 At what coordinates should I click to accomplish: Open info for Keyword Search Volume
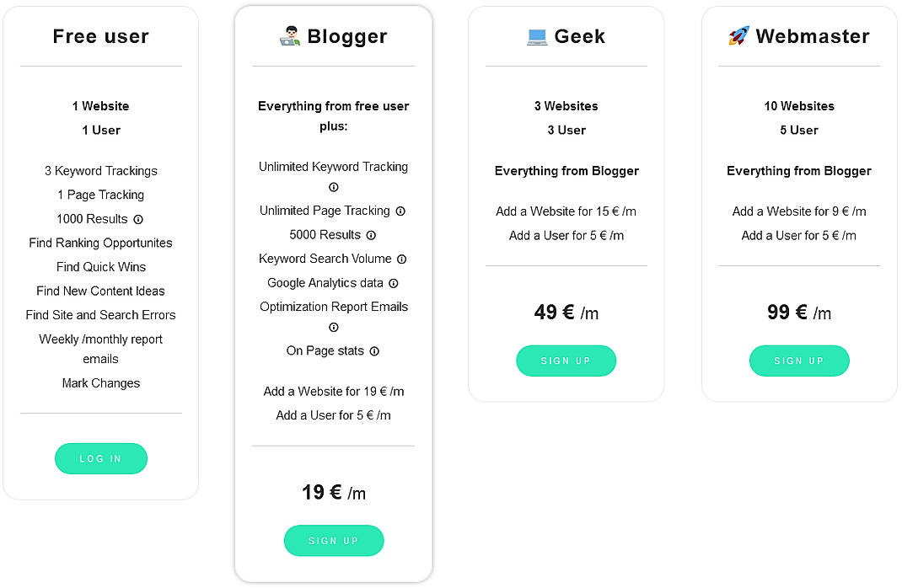pyautogui.click(x=402, y=259)
